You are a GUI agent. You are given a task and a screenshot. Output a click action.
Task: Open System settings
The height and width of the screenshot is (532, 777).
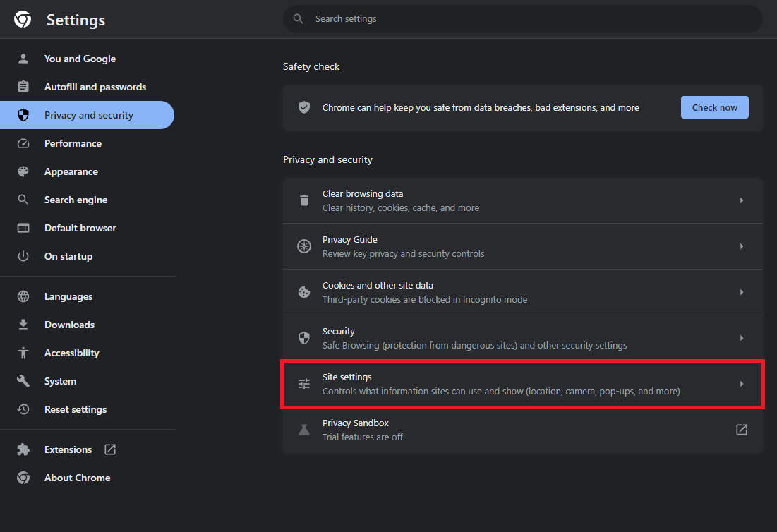point(88,381)
